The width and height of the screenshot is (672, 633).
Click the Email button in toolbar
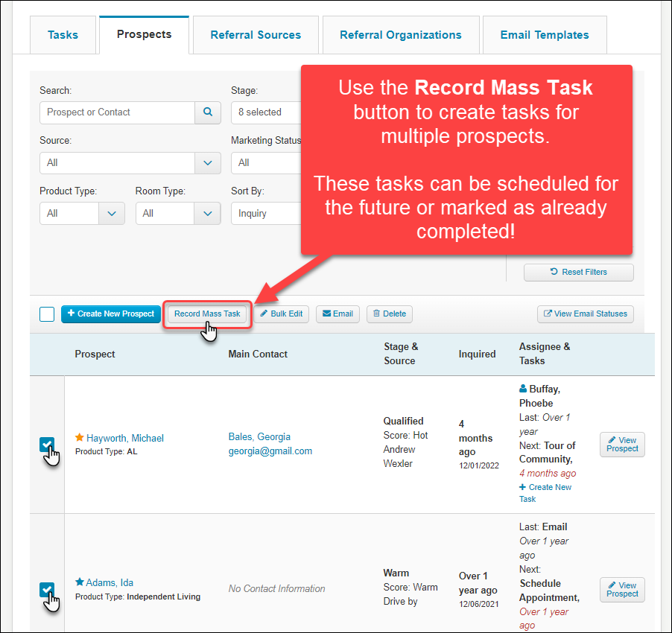click(337, 314)
